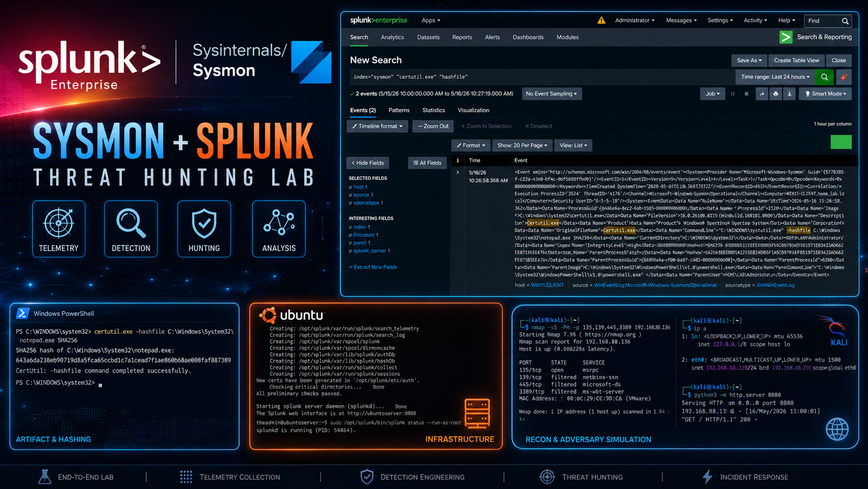Expand the 5/16/26 event row chevron
The height and width of the screenshot is (489, 868).
[x=457, y=173]
